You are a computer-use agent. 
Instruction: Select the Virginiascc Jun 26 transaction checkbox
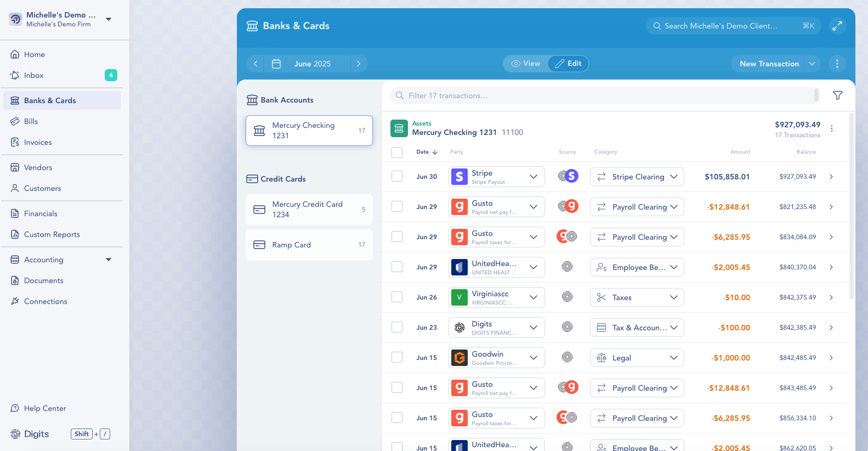click(397, 297)
